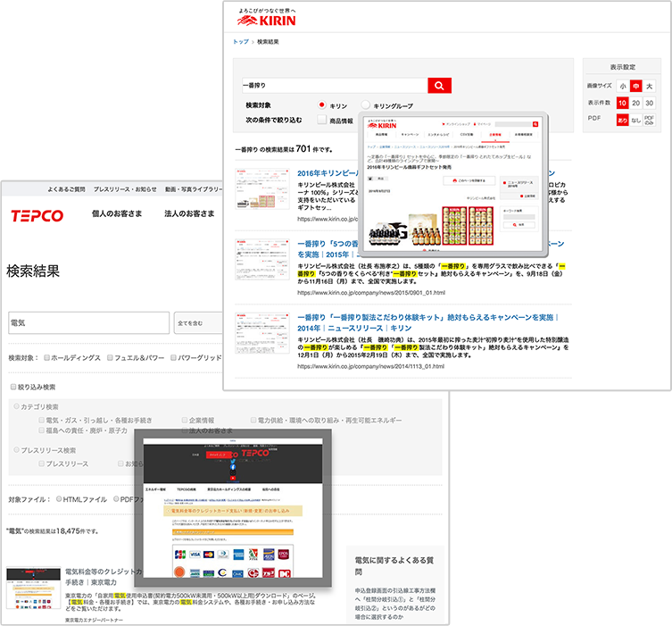The image size is (672, 626).
Task: Check 福島への責任・廃炉・原子力 category
Action: [42, 430]
